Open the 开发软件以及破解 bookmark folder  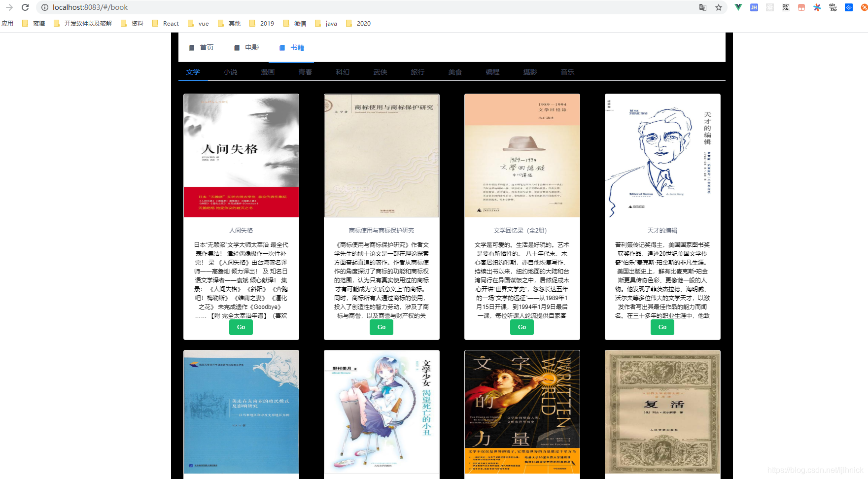click(83, 23)
